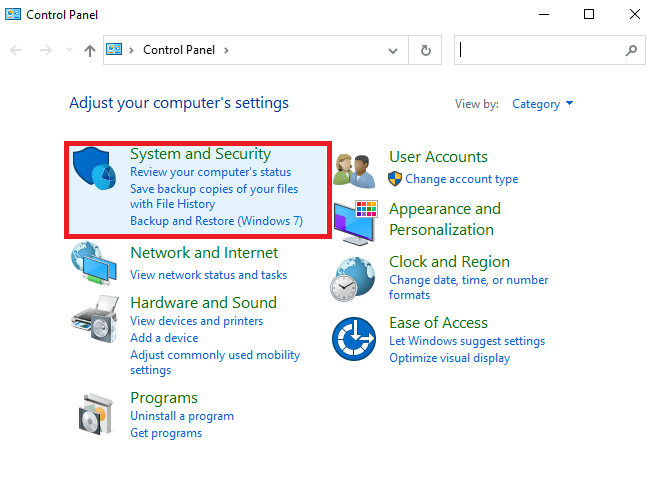The width and height of the screenshot is (655, 494).
Task: Click the Programs disc box icon
Action: click(x=96, y=414)
